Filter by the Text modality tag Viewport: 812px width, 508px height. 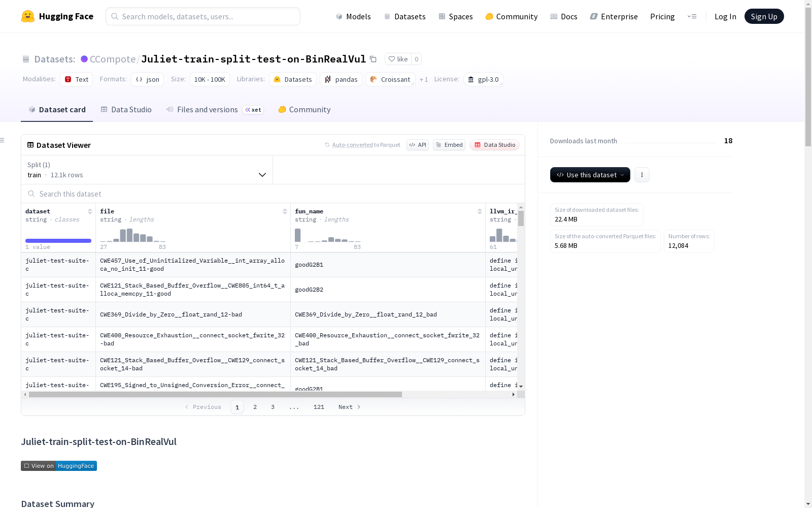76,79
